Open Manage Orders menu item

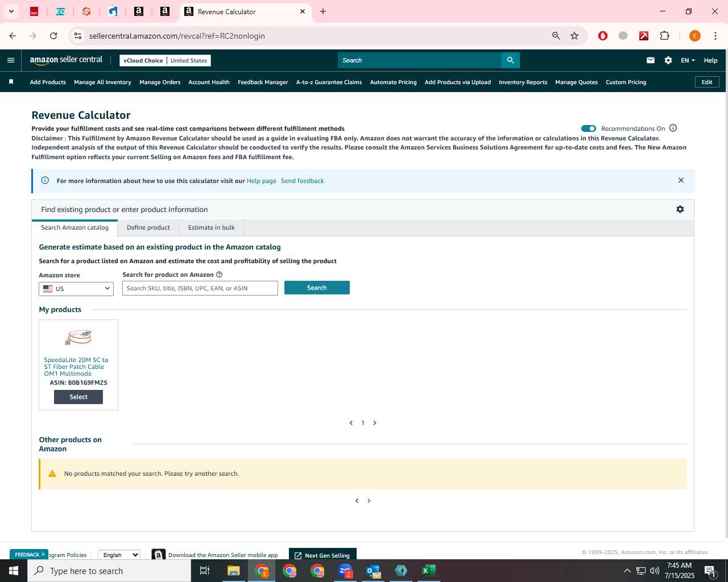click(x=160, y=82)
